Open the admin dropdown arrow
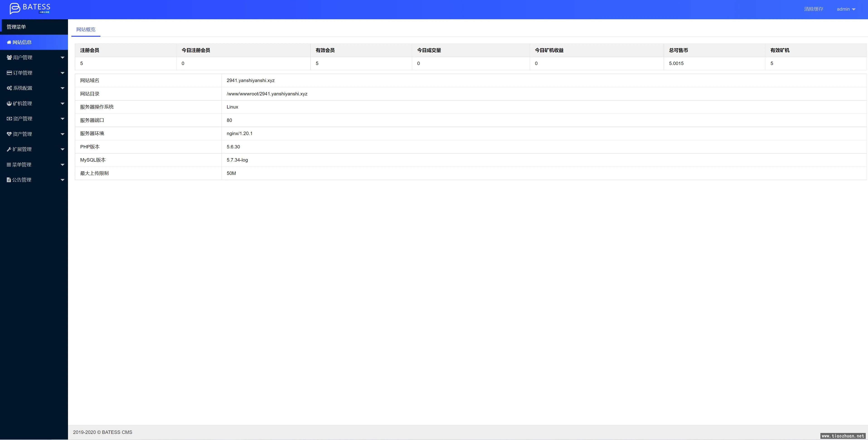Viewport: 868px width, 440px height. click(853, 10)
